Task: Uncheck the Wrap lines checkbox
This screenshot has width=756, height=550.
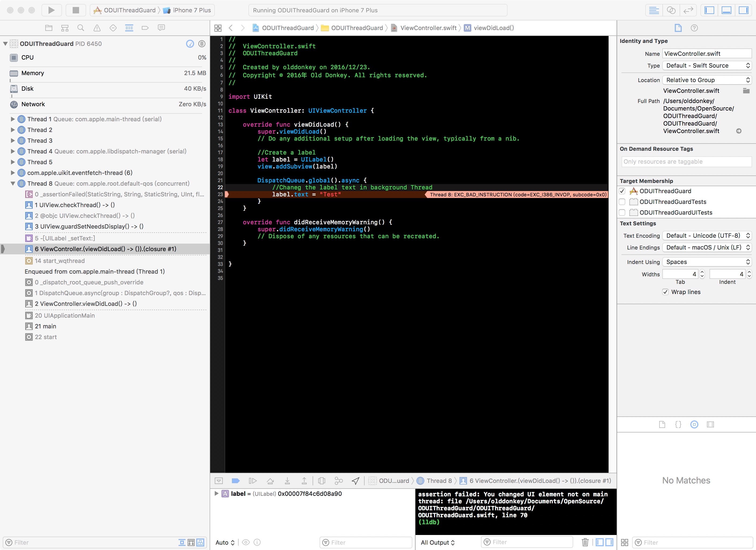Action: tap(665, 292)
